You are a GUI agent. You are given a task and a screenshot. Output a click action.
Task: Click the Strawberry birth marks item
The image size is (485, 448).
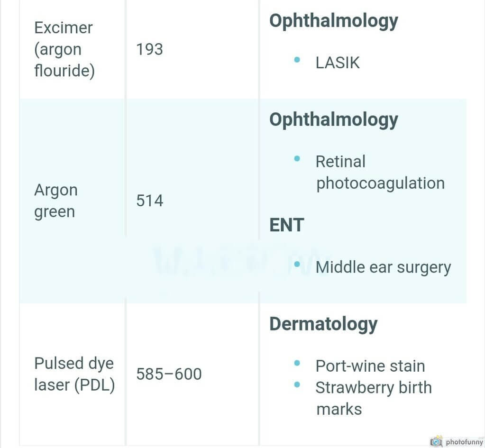(x=374, y=399)
